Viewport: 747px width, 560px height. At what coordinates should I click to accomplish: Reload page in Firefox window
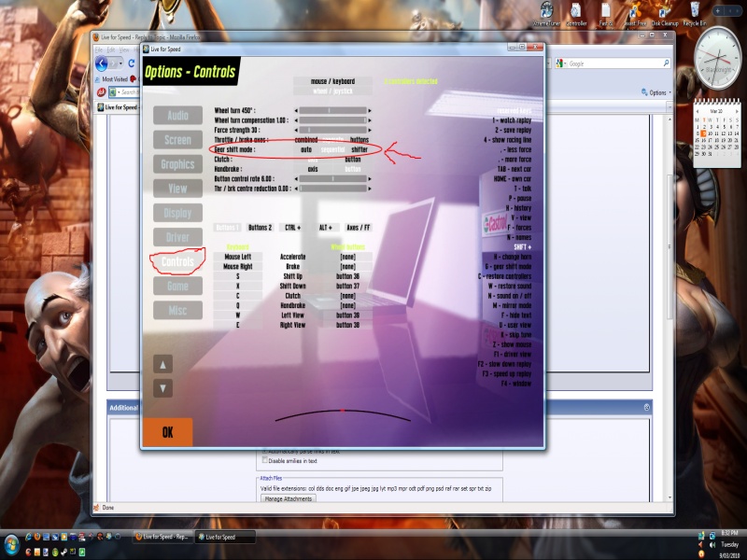point(132,63)
